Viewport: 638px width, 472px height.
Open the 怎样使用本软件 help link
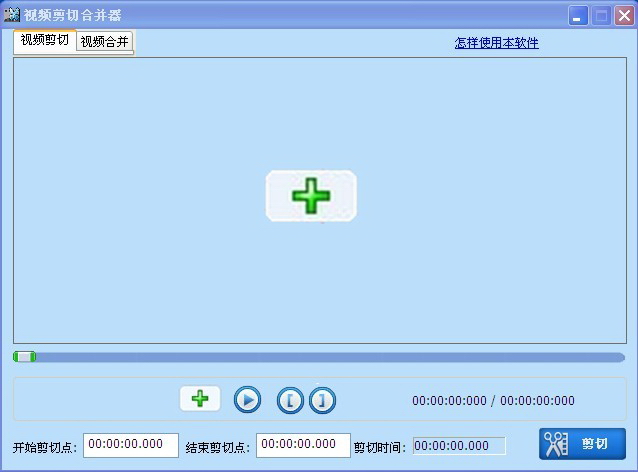[496, 43]
